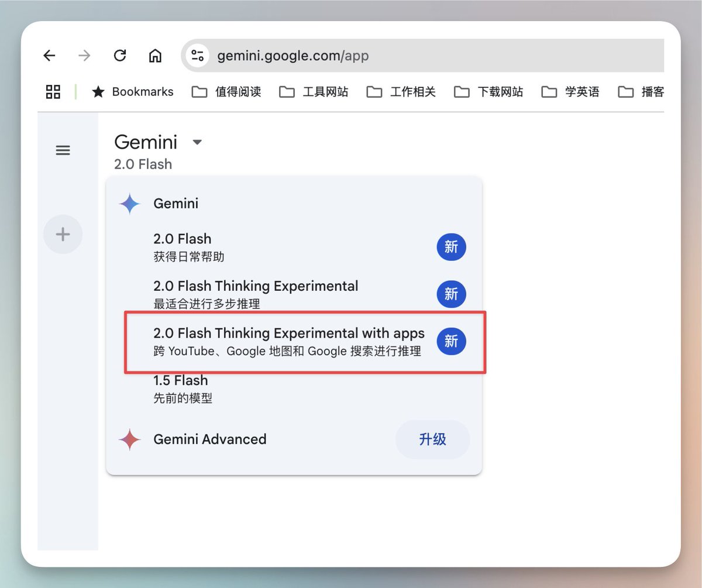Open the 工作相关 bookmark folder
The image size is (702, 588).
401,91
